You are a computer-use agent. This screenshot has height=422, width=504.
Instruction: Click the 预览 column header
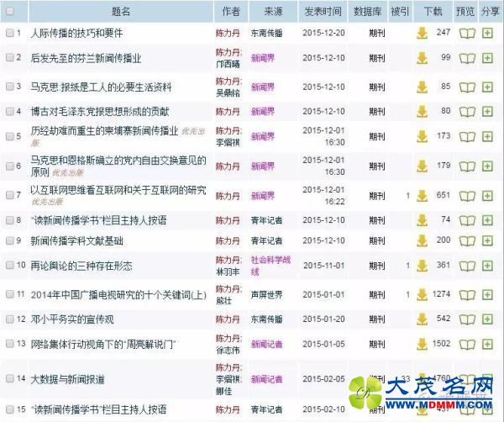pos(465,12)
